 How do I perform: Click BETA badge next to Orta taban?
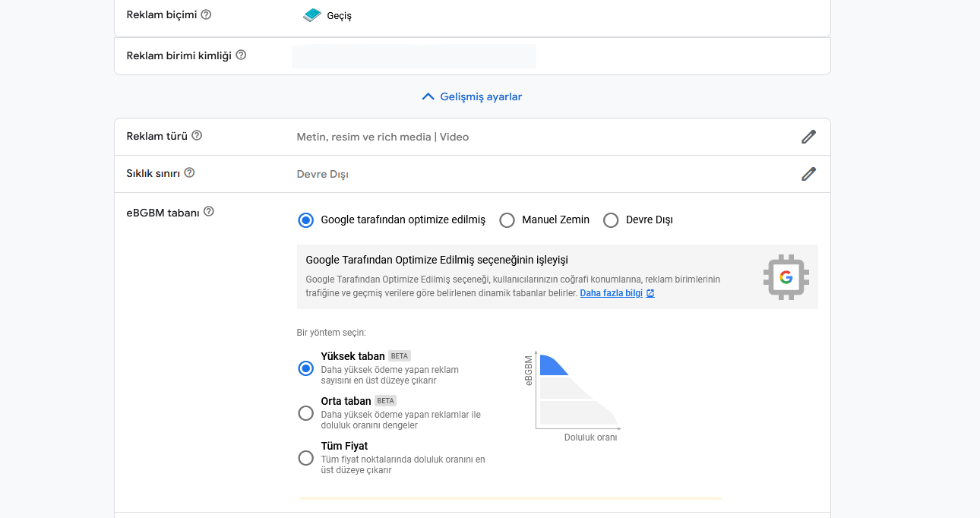point(386,400)
